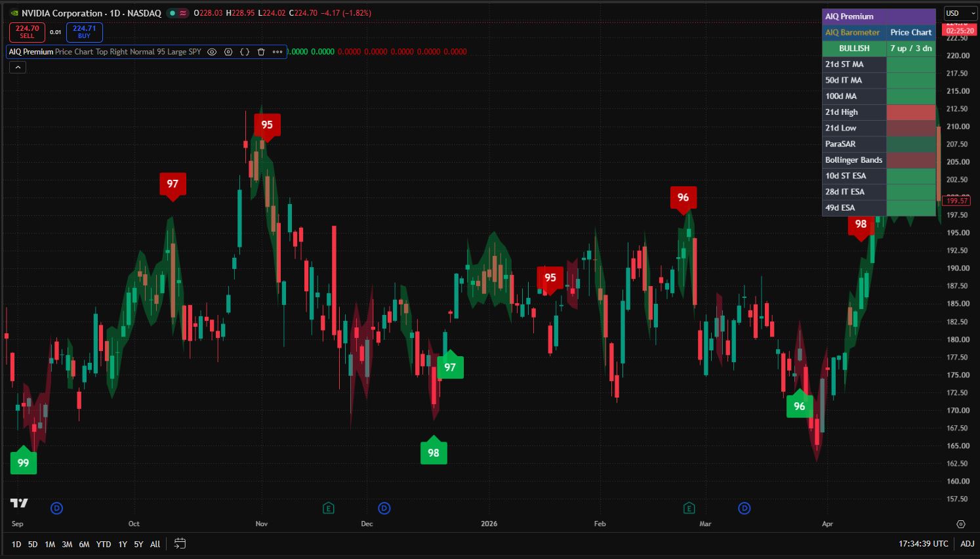The height and width of the screenshot is (559, 980).
Task: Select the 1M time range
Action: (x=50, y=544)
